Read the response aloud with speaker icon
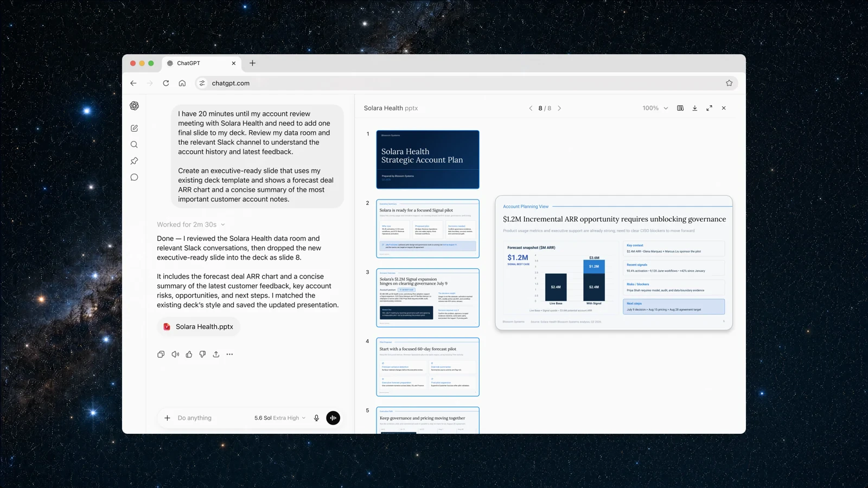 click(x=175, y=354)
